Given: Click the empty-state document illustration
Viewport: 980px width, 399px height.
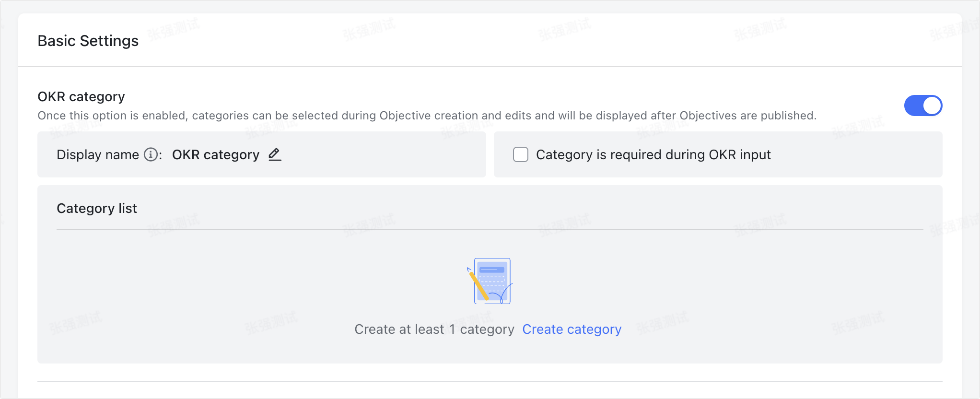Looking at the screenshot, I should (x=492, y=281).
